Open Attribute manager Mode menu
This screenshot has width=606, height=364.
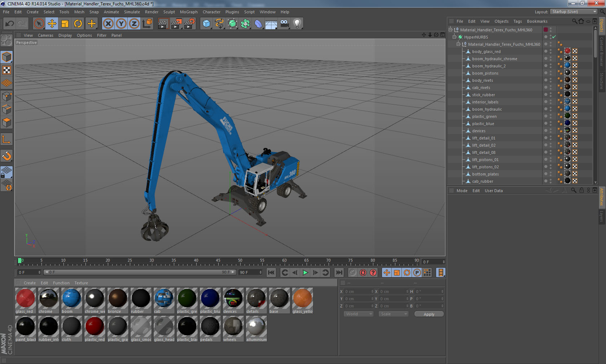[x=462, y=191]
